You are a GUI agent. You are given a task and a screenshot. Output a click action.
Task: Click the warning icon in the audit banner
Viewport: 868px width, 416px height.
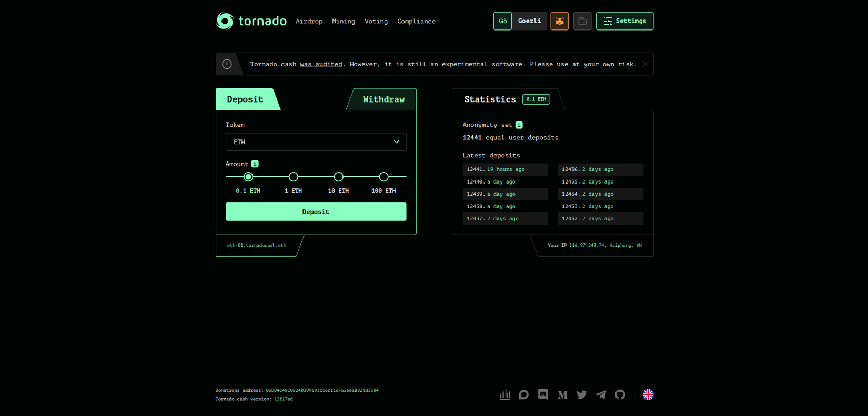pos(227,64)
